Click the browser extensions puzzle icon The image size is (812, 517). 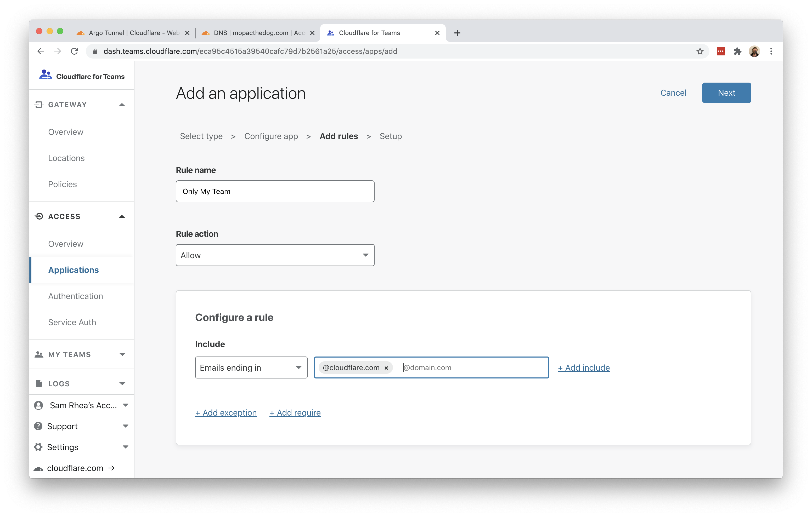pos(738,51)
